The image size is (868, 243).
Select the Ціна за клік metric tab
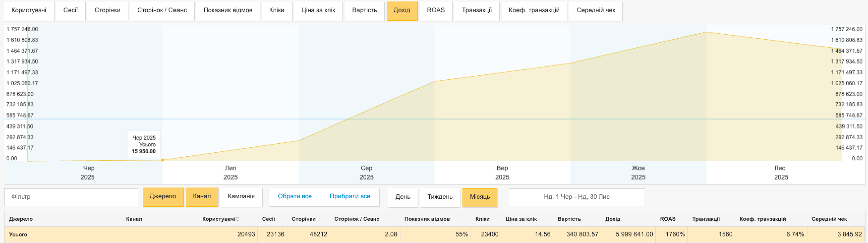(318, 11)
